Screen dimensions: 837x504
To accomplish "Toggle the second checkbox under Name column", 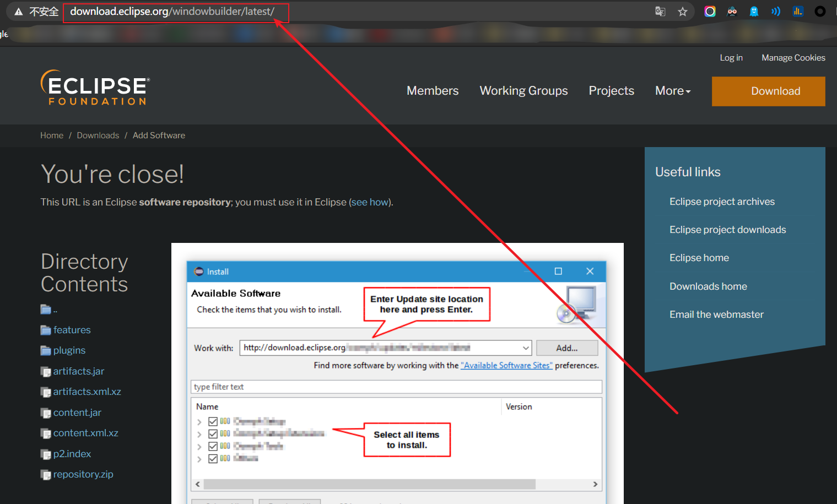I will click(x=213, y=433).
